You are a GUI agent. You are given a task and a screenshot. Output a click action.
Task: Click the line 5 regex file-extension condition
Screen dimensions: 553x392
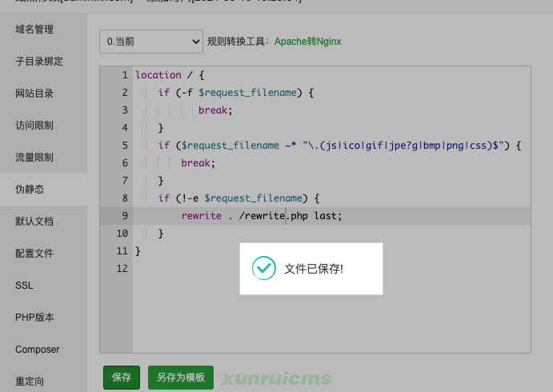339,146
